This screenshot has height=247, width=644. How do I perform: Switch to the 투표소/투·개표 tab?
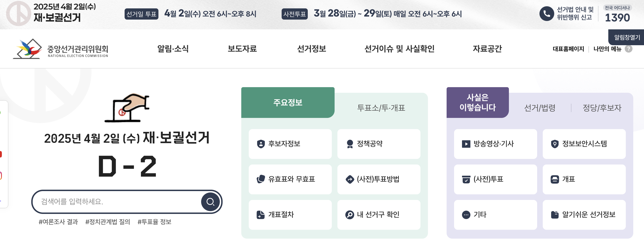pos(381,108)
